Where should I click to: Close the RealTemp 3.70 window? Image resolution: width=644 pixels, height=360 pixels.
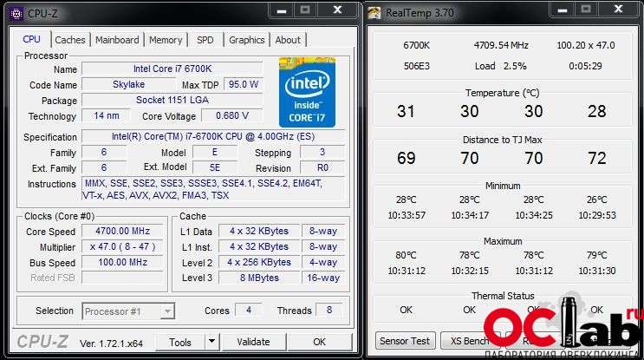618,10
